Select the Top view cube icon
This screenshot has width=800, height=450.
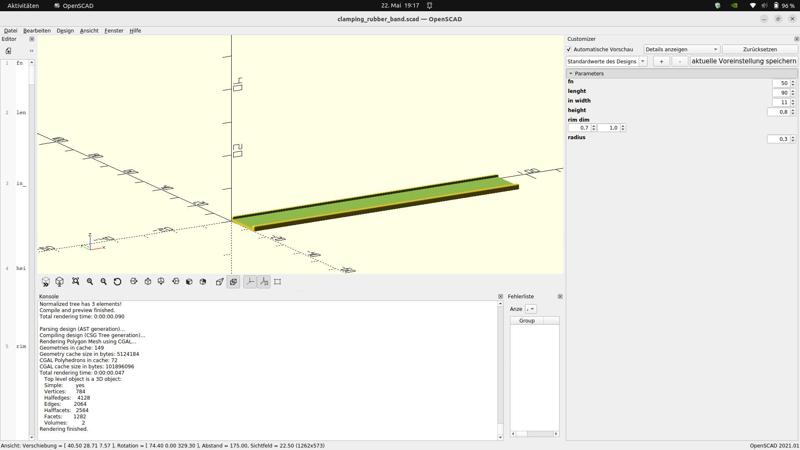click(x=147, y=282)
